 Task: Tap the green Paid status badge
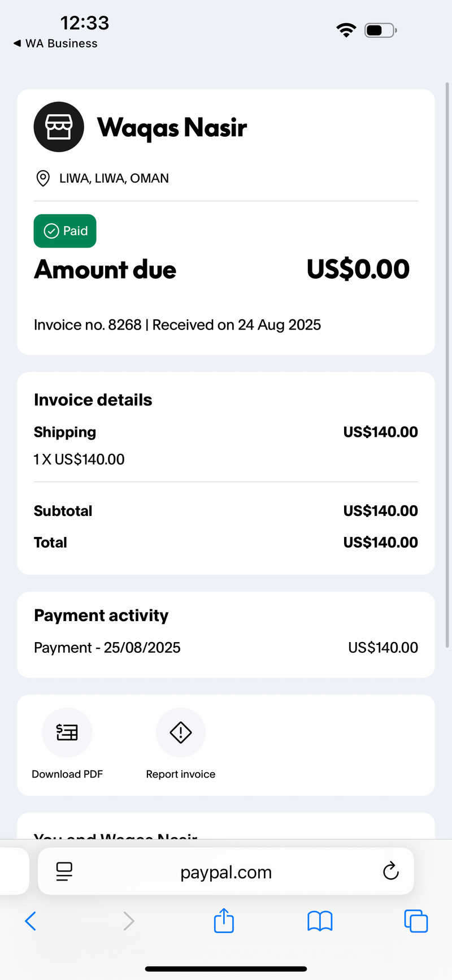65,231
